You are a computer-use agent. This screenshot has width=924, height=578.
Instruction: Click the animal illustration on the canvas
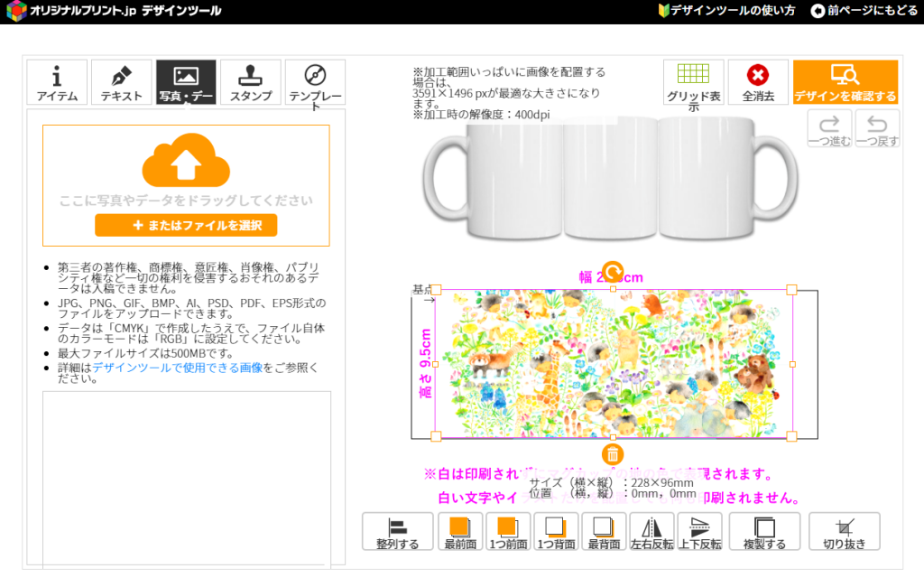coord(614,364)
